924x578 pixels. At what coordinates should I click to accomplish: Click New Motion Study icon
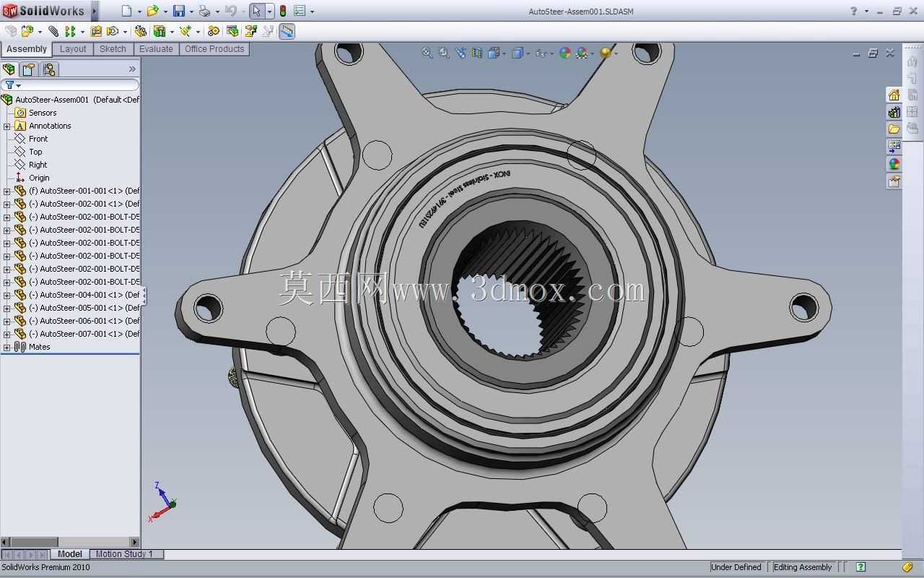click(x=214, y=31)
